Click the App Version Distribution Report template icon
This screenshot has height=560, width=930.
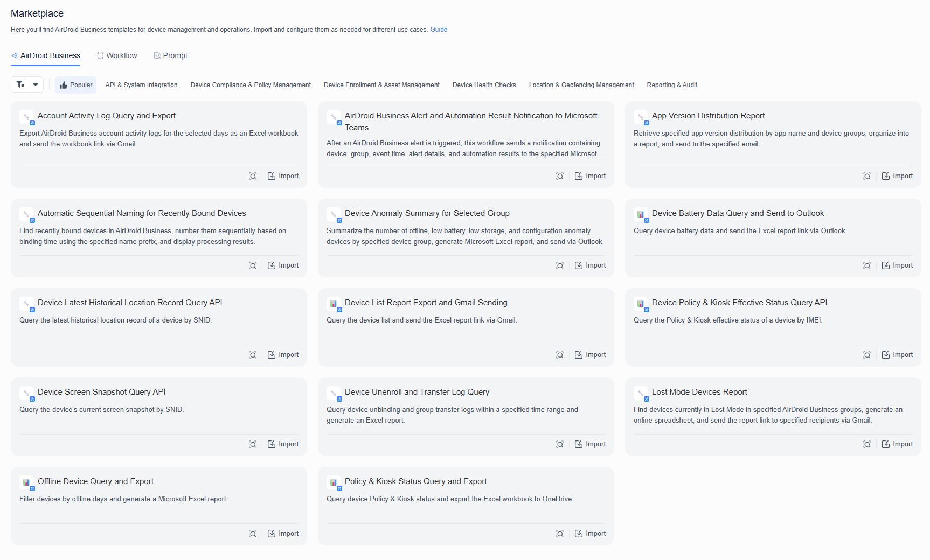click(x=641, y=117)
